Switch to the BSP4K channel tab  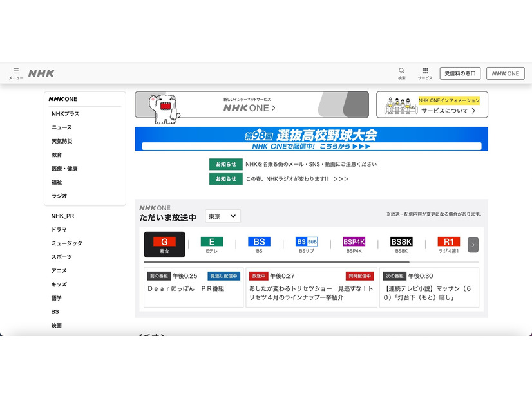point(354,245)
